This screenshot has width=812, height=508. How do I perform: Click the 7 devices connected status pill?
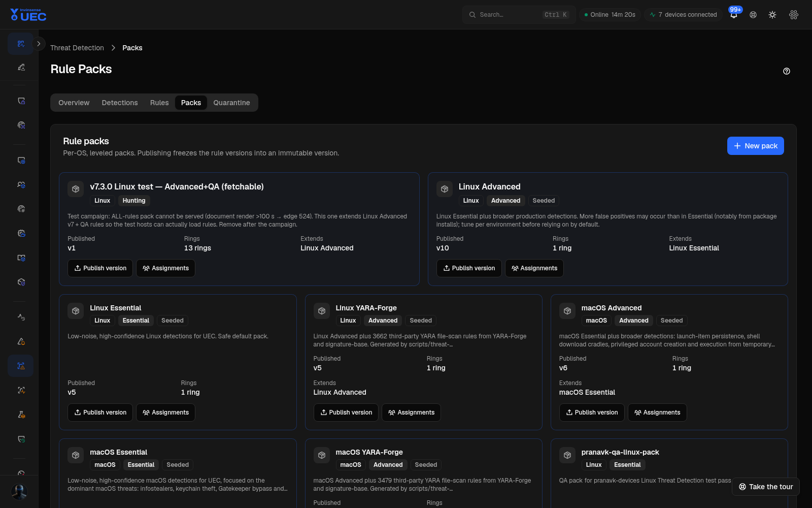coord(683,15)
